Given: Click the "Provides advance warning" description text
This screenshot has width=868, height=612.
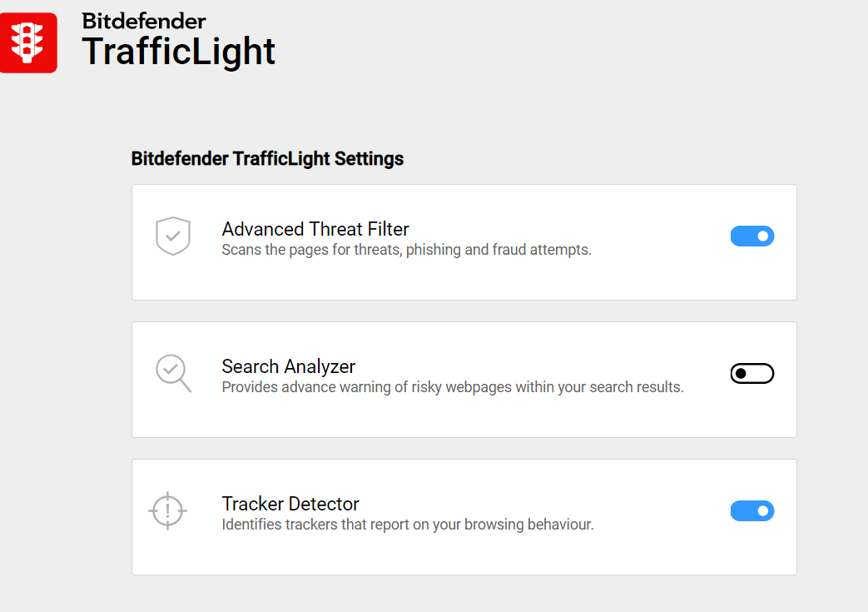Looking at the screenshot, I should click(452, 387).
